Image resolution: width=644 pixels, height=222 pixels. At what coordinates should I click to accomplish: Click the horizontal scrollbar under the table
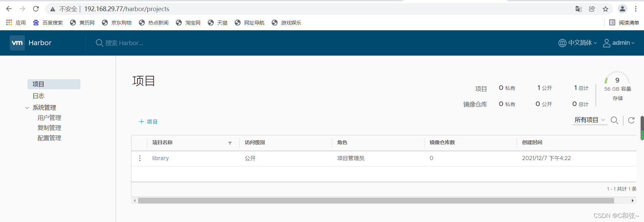pyautogui.click(x=376, y=201)
